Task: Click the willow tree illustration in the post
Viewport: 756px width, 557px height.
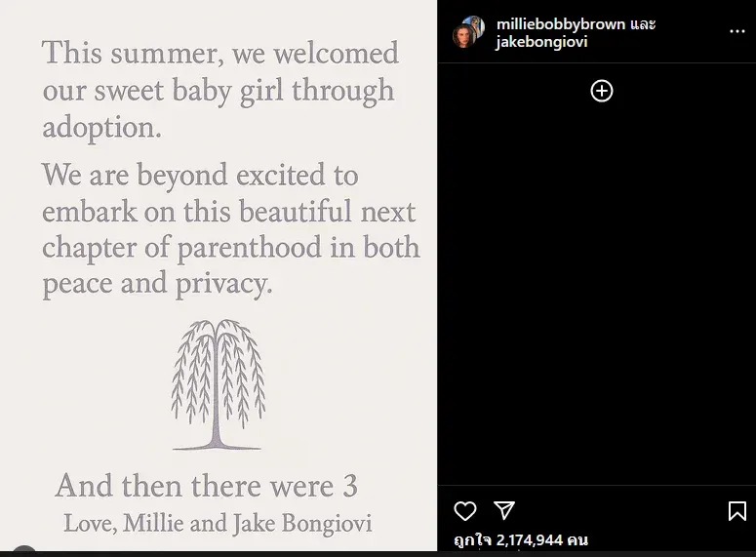Action: [218, 383]
